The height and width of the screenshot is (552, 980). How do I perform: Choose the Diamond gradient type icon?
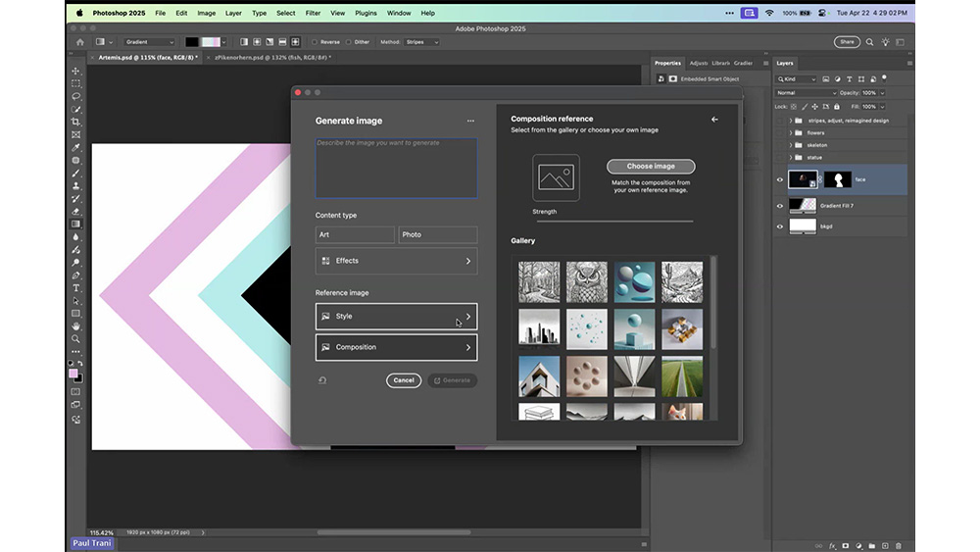pos(296,42)
